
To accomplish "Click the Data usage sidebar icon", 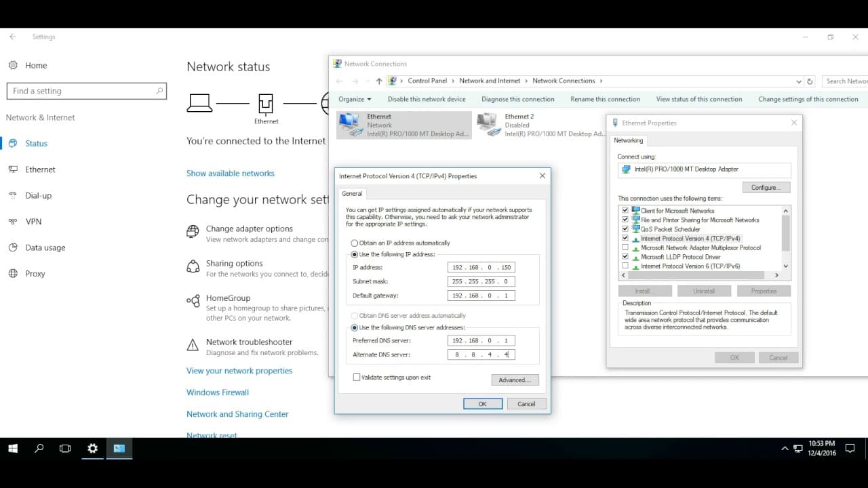I will (x=13, y=247).
